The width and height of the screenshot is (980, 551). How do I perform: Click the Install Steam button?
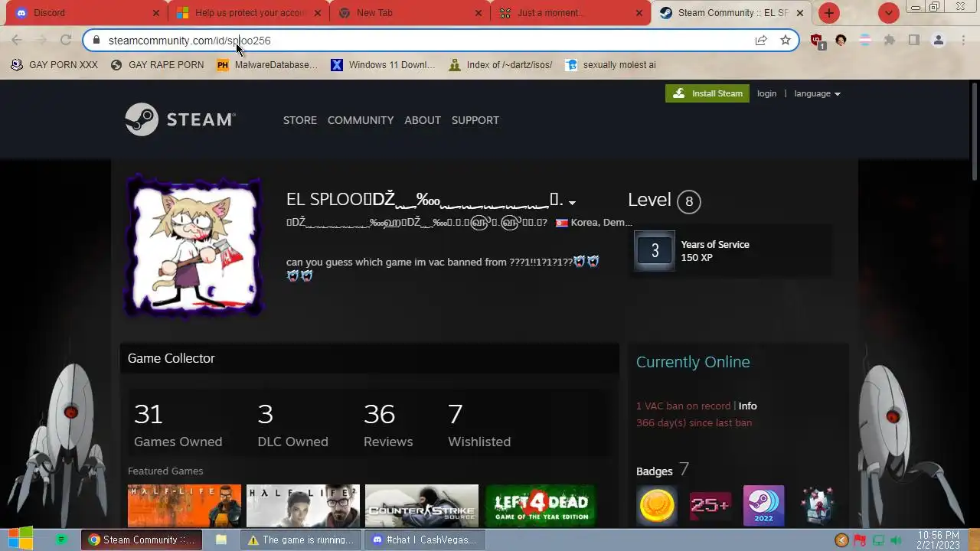pos(707,93)
